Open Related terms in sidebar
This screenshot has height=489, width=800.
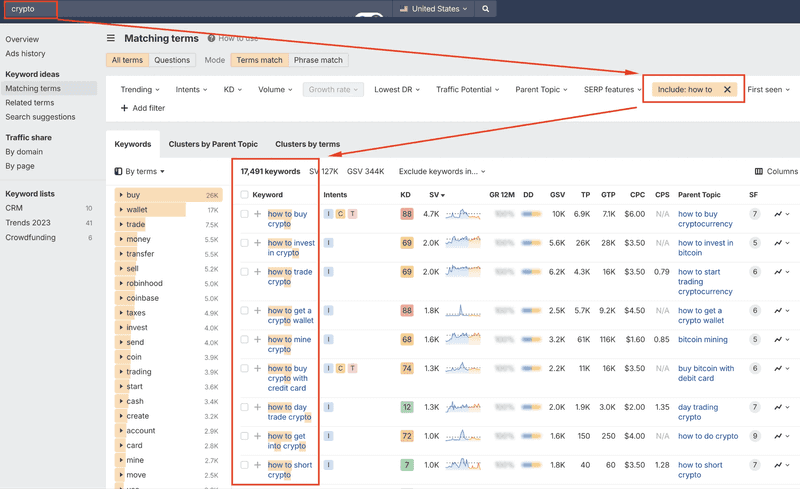tap(30, 103)
